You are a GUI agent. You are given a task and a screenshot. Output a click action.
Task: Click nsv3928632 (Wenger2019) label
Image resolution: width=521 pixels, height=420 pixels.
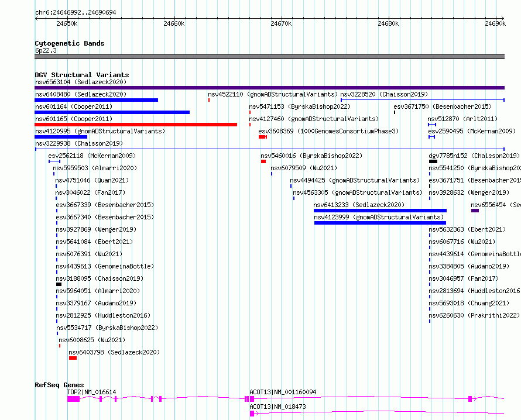(469, 192)
